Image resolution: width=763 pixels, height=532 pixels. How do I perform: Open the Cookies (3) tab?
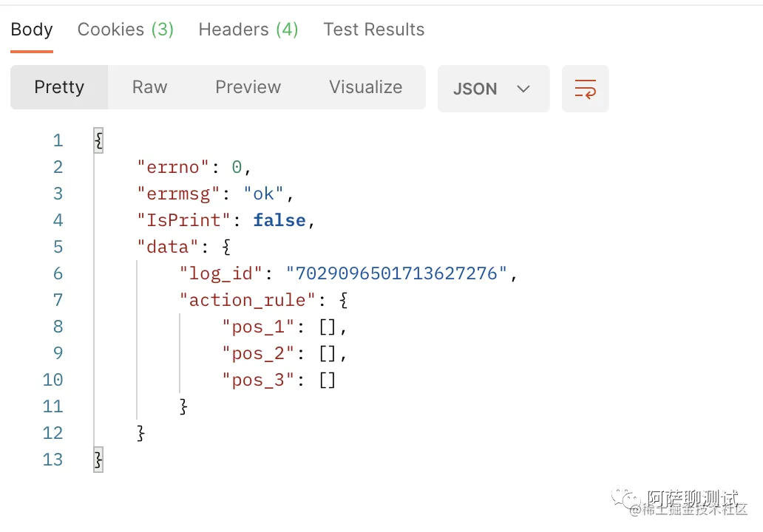[126, 30]
